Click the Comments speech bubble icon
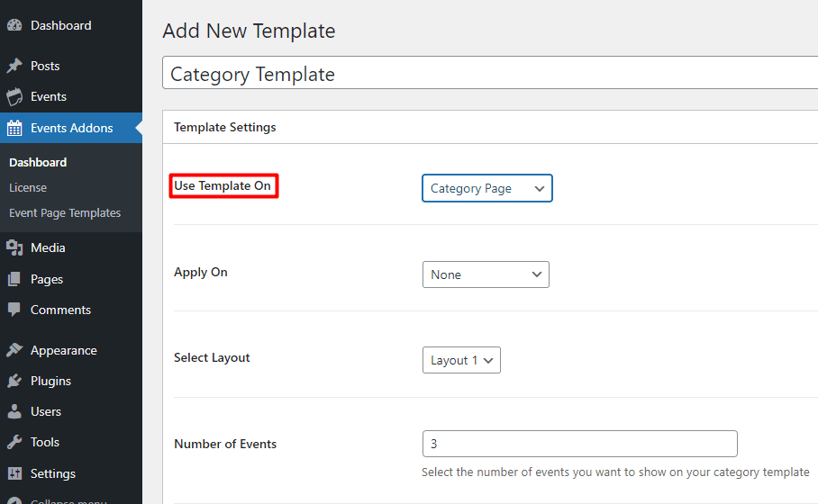818x504 pixels. pos(14,310)
